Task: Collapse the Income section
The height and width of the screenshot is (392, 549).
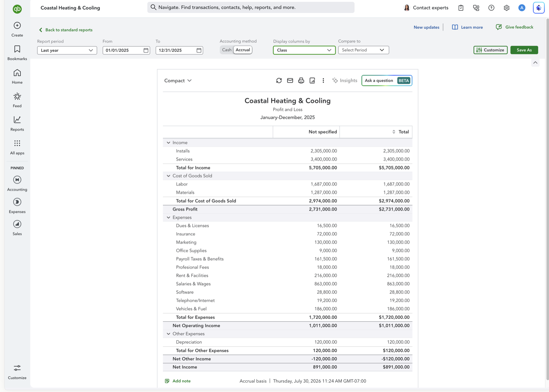Action: click(168, 143)
